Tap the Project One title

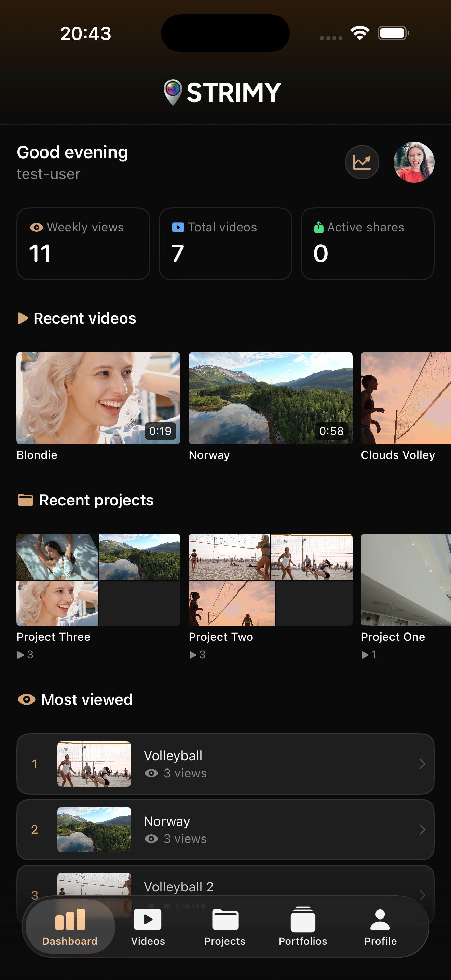(393, 637)
